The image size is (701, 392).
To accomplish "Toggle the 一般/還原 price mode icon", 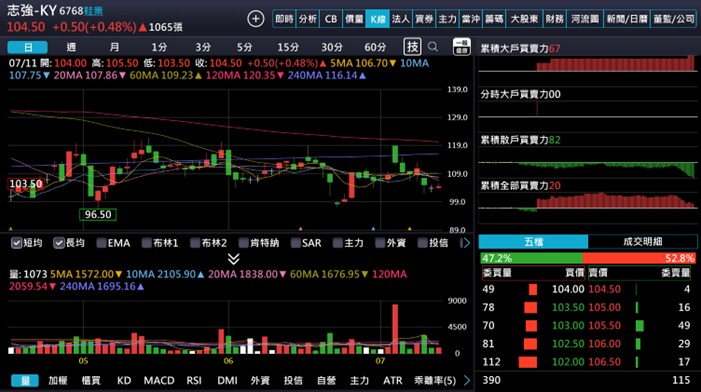I will (x=461, y=46).
